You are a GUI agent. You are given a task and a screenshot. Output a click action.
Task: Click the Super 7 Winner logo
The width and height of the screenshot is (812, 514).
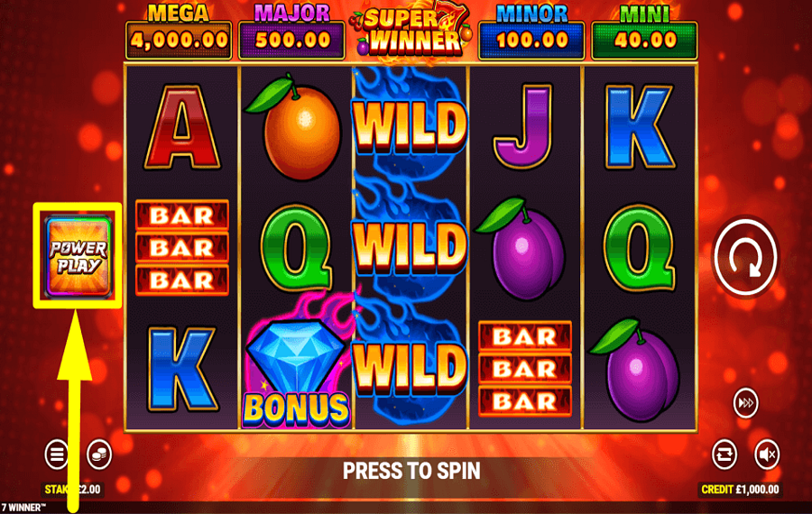click(x=411, y=31)
